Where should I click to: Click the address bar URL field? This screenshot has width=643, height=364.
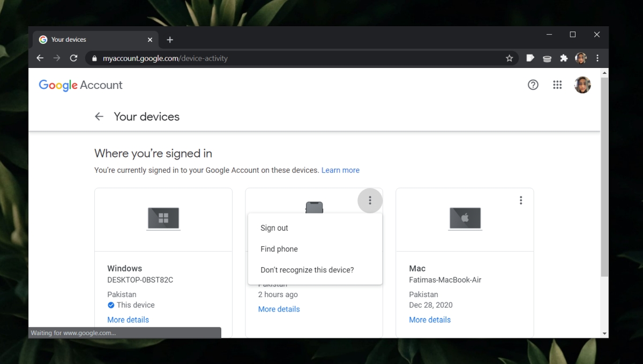300,58
